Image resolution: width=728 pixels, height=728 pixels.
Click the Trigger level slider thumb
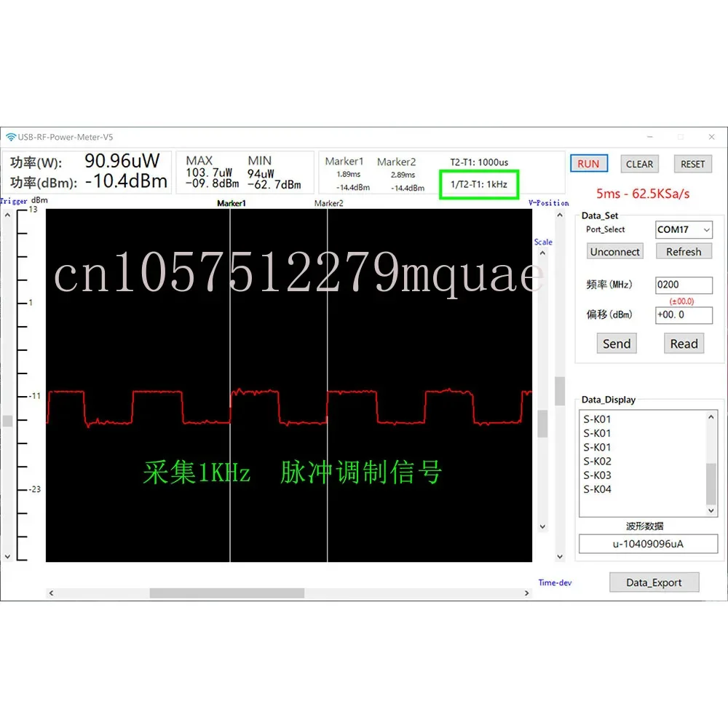pyautogui.click(x=7, y=421)
